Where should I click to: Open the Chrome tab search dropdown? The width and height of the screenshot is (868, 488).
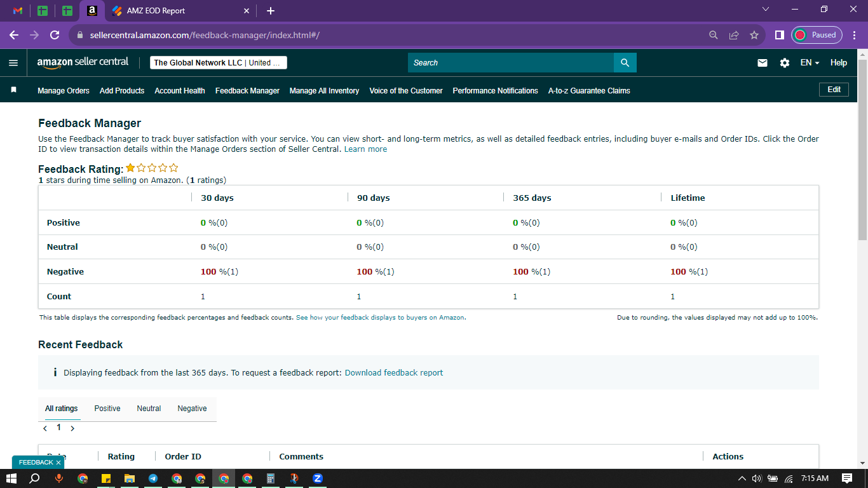tap(766, 10)
